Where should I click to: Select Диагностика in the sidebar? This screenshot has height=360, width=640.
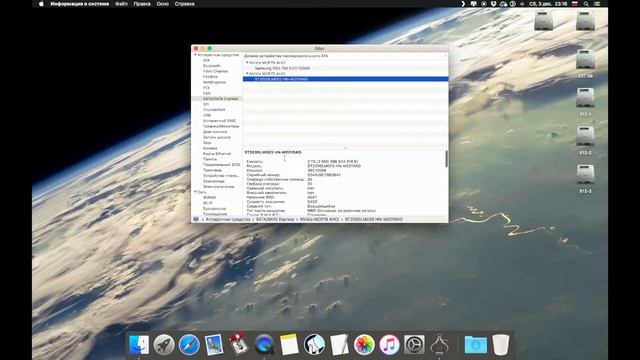215,132
